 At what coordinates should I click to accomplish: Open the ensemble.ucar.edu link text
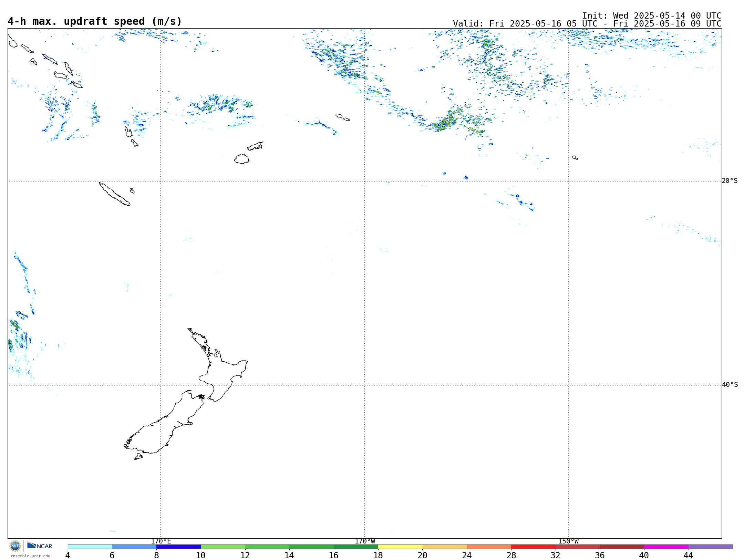pyautogui.click(x=30, y=556)
